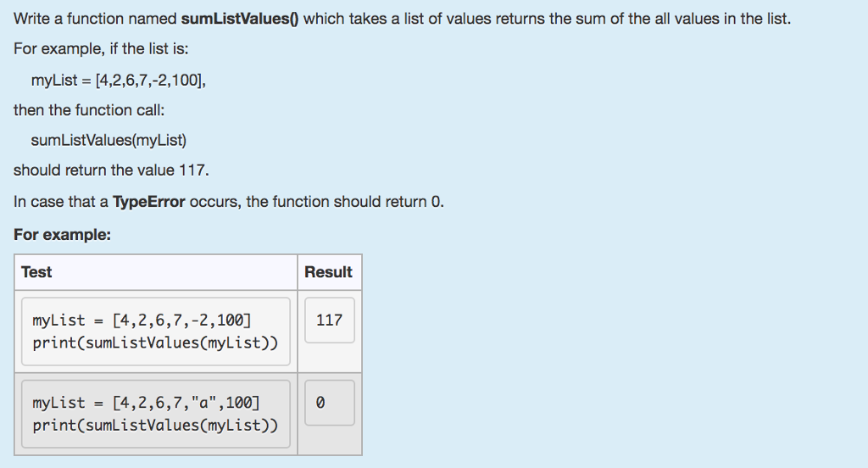This screenshot has height=468, width=868.
Task: Click the first-row print(sumListValues(myList)) line
Action: click(x=155, y=343)
